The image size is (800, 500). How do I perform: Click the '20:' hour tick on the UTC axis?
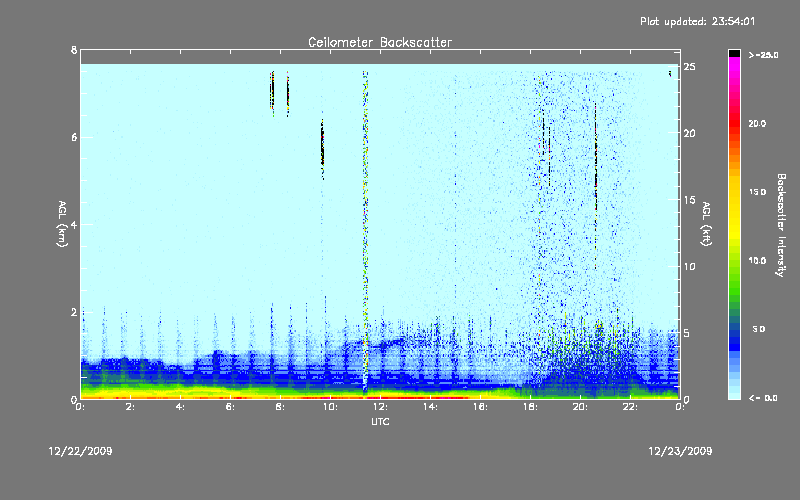580,407
